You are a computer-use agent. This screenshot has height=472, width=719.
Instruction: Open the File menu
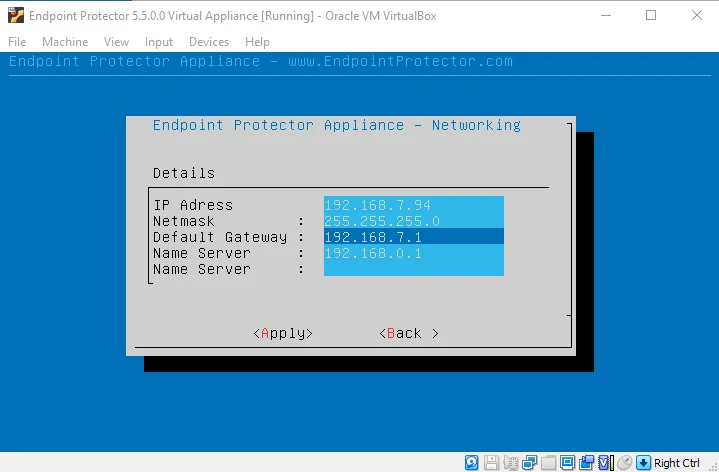(17, 42)
